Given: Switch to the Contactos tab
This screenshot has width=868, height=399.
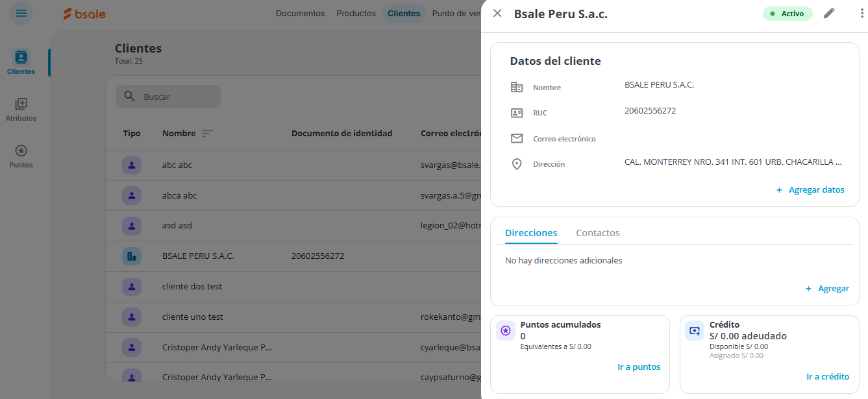Looking at the screenshot, I should [598, 233].
